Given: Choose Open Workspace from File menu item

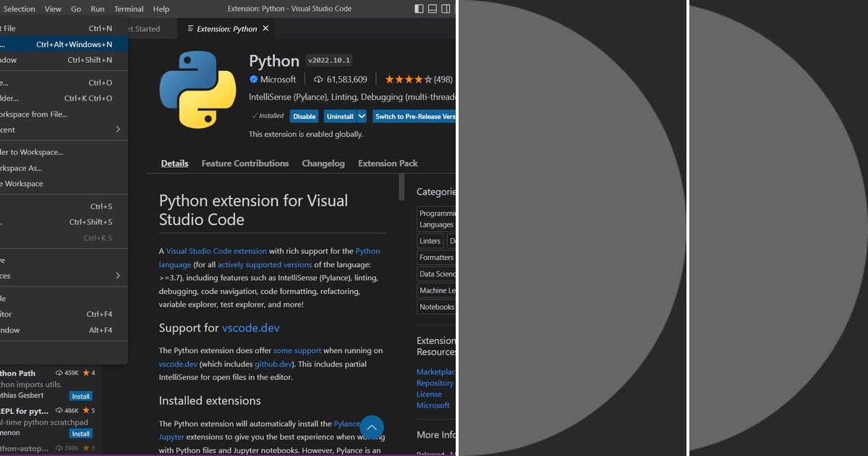Looking at the screenshot, I should [x=64, y=114].
